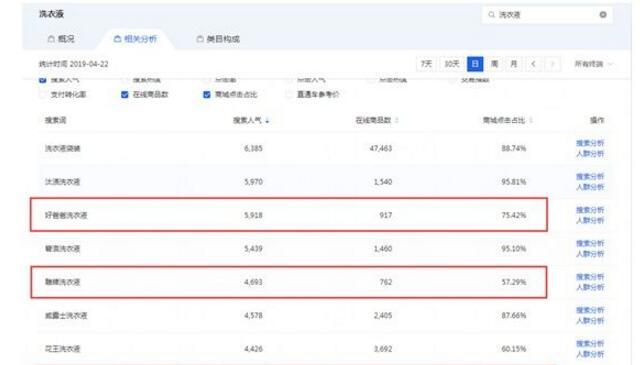
Task: Open 人群分析 for the 6,185 row
Action: pyautogui.click(x=590, y=154)
